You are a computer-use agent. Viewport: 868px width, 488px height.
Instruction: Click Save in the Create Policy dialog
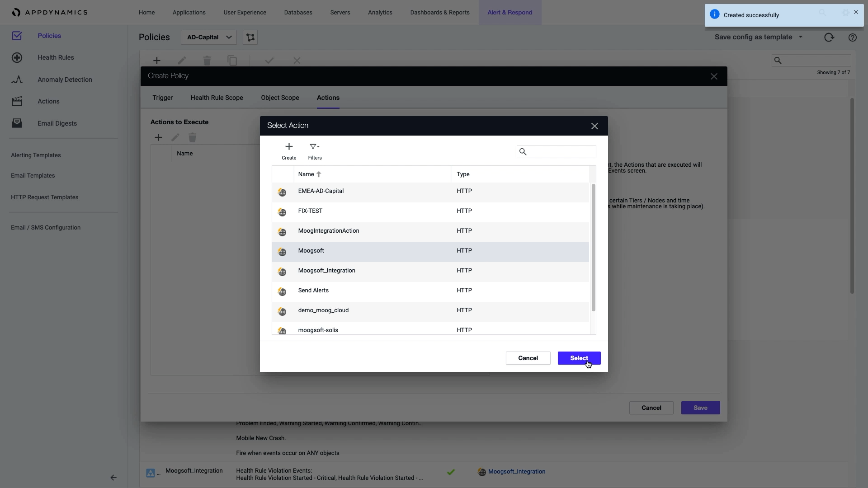[700, 408]
